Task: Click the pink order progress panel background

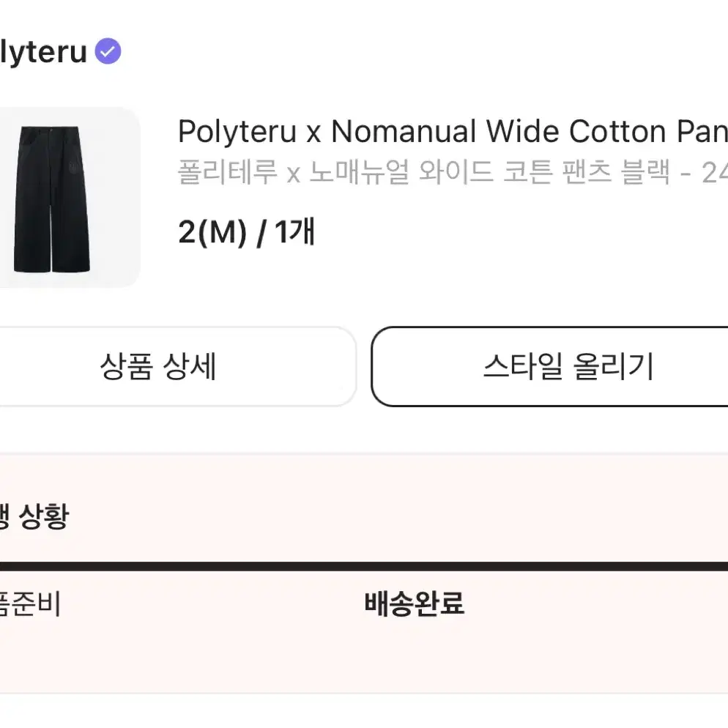Action: tap(364, 573)
